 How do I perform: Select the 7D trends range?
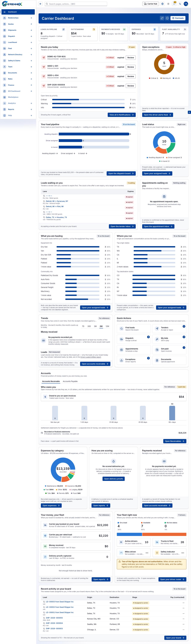83,326
